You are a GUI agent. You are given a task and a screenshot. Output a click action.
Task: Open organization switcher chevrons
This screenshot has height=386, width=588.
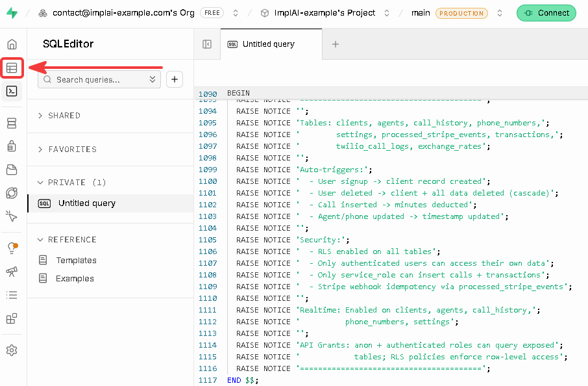click(236, 13)
